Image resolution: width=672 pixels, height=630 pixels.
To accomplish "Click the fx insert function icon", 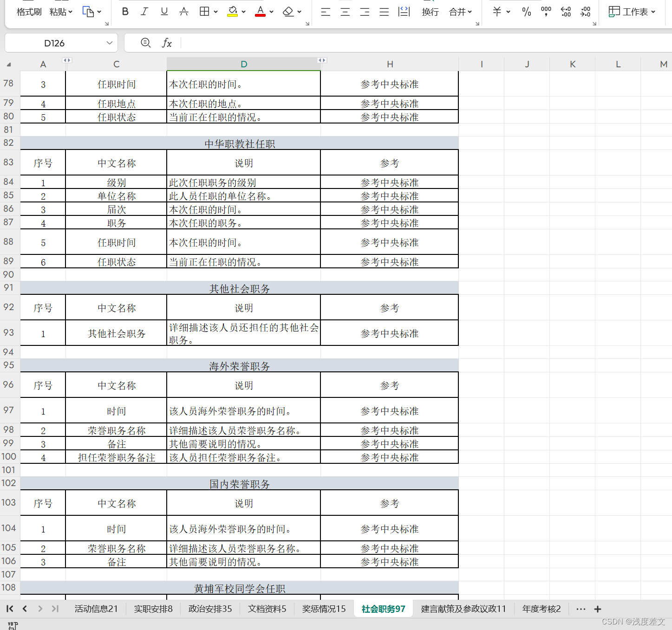I will (167, 43).
